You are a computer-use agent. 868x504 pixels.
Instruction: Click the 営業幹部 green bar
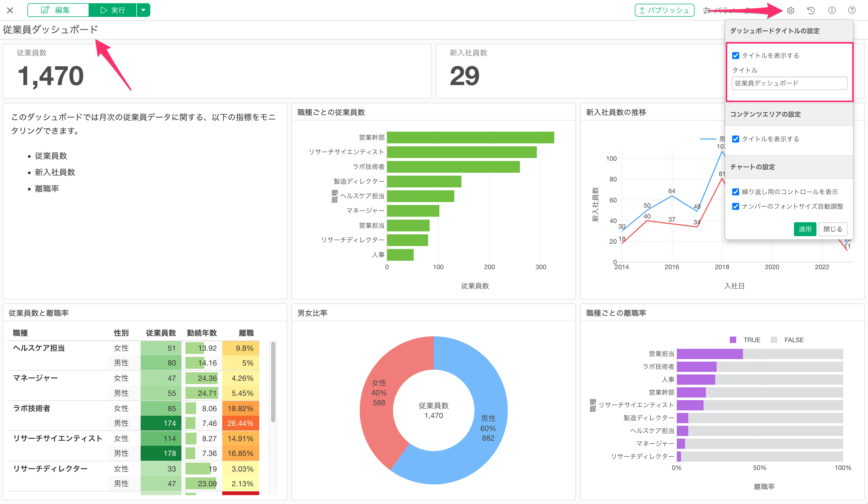[470, 137]
